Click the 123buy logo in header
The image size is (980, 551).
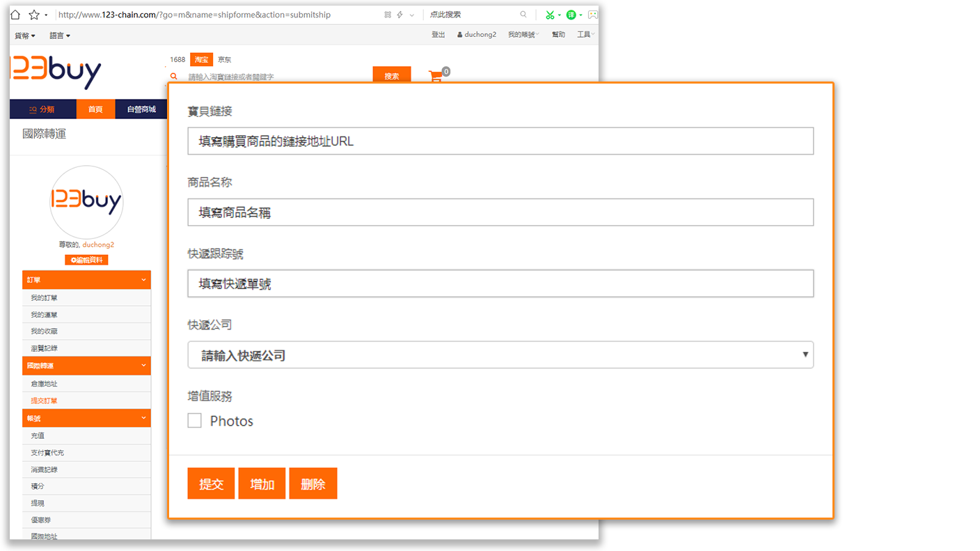[x=56, y=73]
